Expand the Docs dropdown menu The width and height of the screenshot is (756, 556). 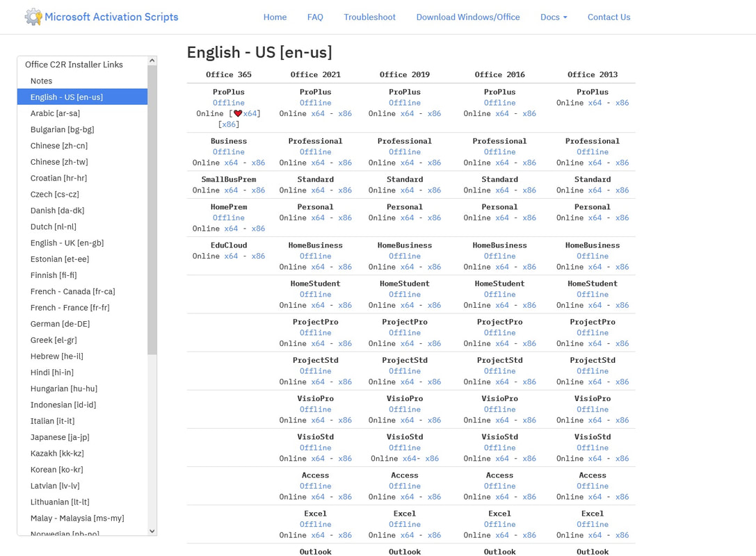[554, 17]
